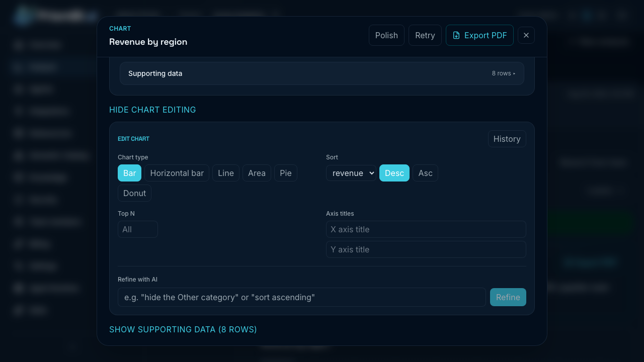This screenshot has width=644, height=362.
Task: Open the chart edit History
Action: click(507, 139)
